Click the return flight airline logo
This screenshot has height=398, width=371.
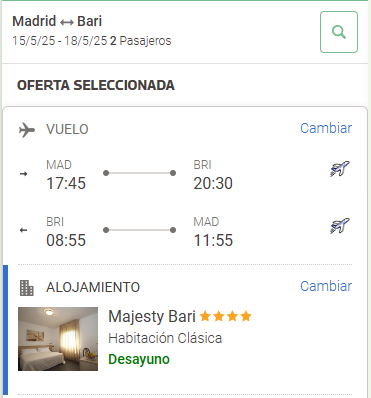pos(340,226)
